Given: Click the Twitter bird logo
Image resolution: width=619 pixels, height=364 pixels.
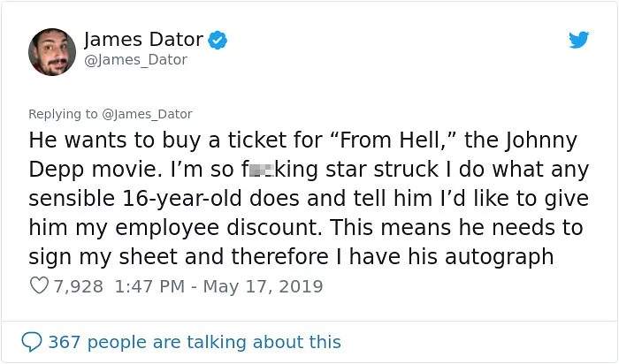Looking at the screenshot, I should tap(578, 40).
